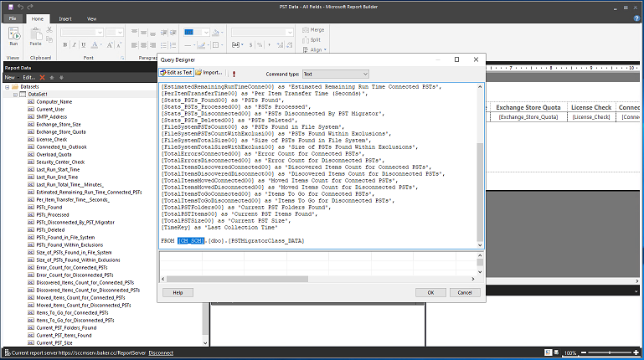Click Cancel in Query Designer
The width and height of the screenshot is (644, 360).
465,293
